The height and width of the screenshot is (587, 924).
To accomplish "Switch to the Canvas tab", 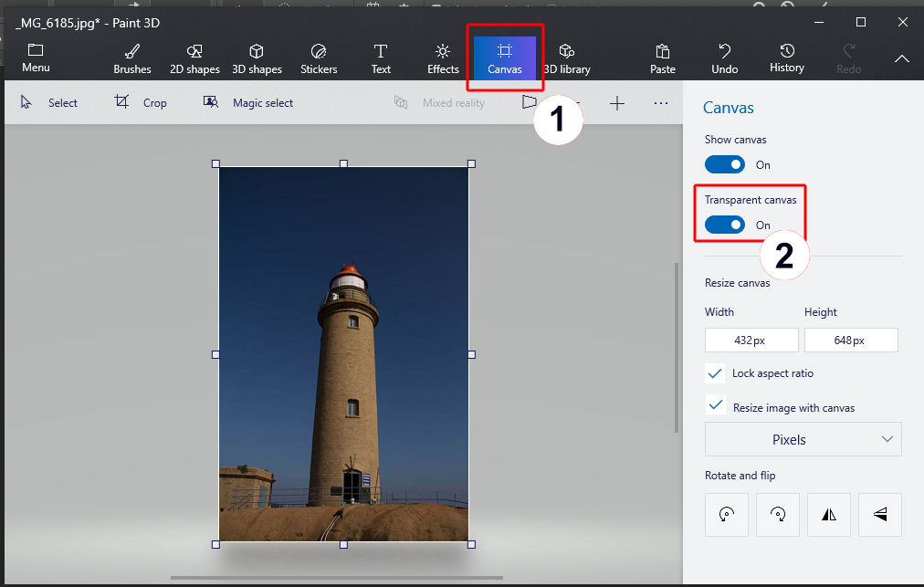I will (x=505, y=57).
